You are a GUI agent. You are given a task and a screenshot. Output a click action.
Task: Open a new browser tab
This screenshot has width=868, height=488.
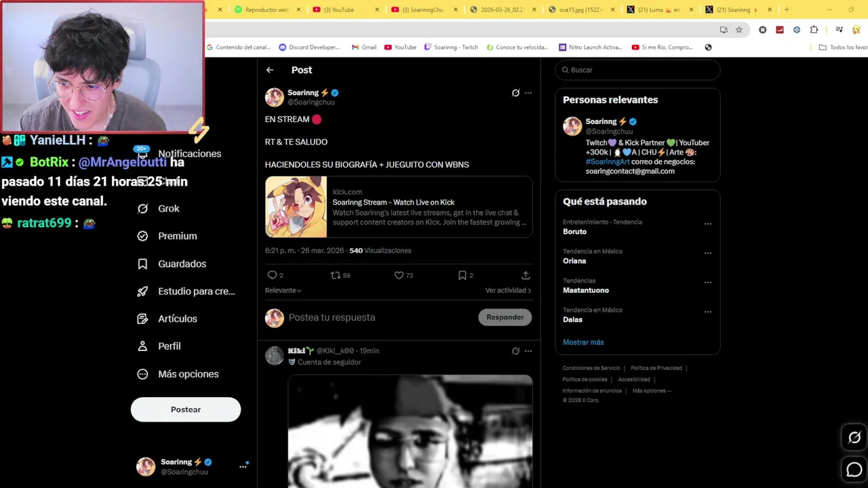pos(787,9)
